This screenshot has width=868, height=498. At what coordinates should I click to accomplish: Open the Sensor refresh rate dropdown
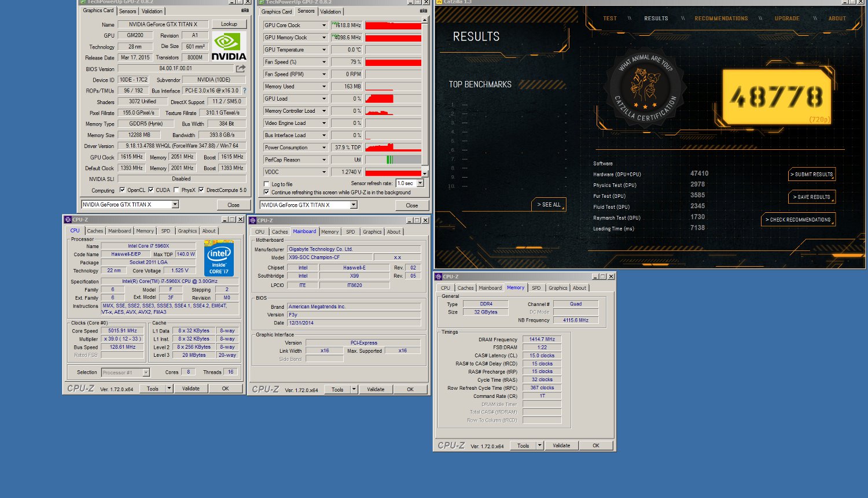click(420, 183)
